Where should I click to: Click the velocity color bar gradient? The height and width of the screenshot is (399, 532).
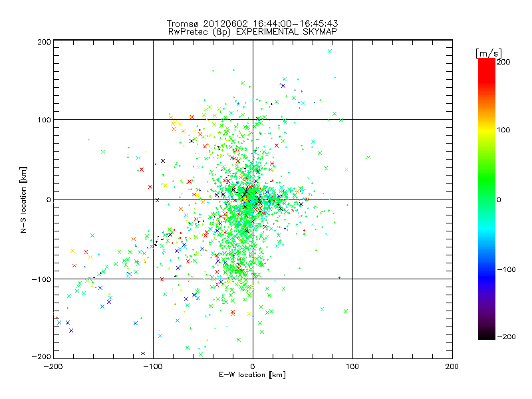coord(487,199)
